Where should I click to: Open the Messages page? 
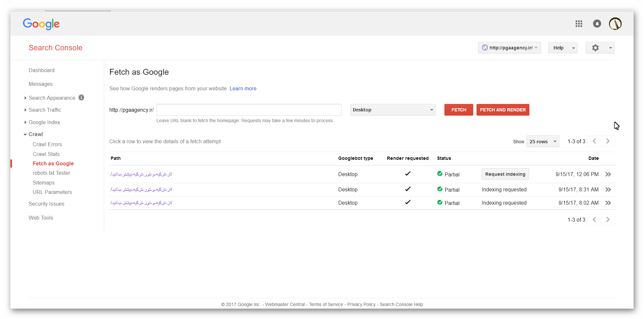pyautogui.click(x=41, y=84)
